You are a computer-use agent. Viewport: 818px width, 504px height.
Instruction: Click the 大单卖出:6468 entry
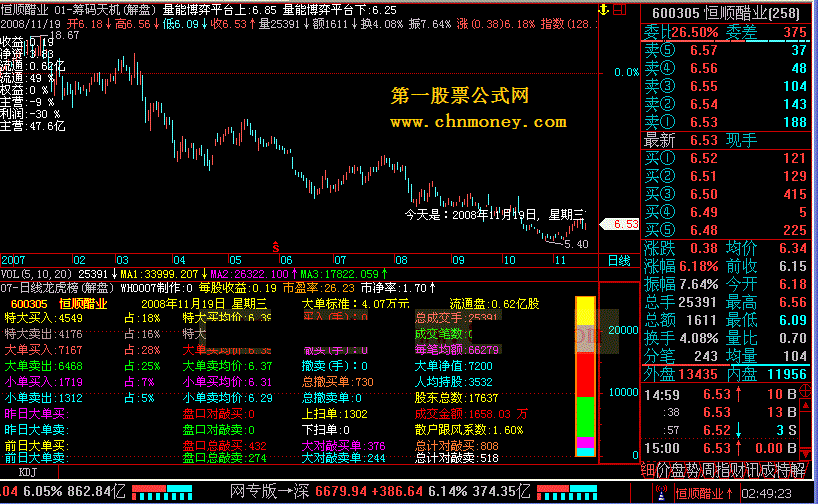click(43, 366)
